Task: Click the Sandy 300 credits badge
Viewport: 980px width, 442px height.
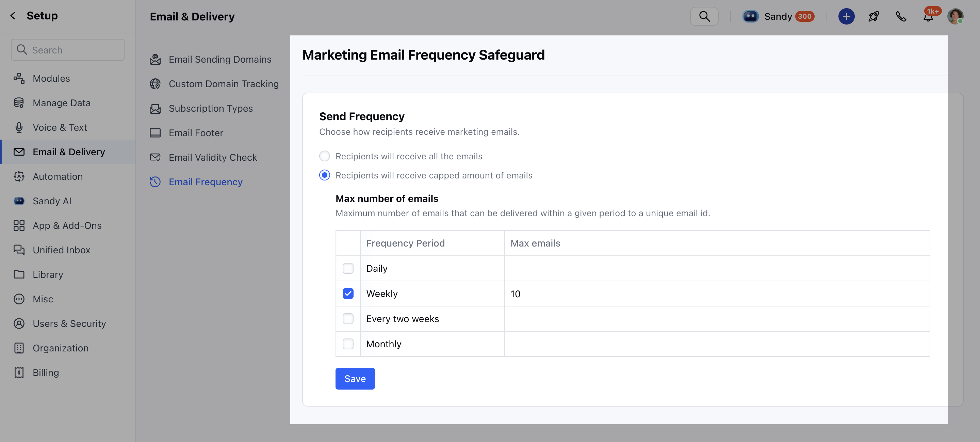Action: click(x=805, y=16)
